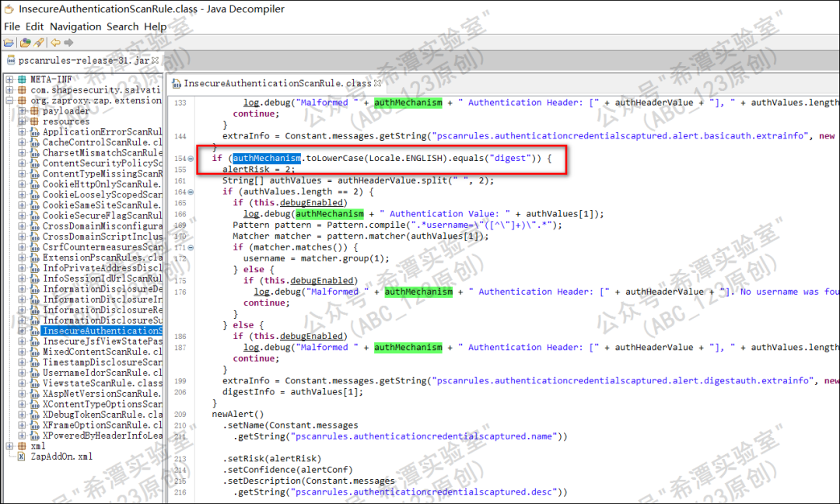Select XDebugTokenScanRule tree item
This screenshot has width=840, height=504.
[102, 415]
